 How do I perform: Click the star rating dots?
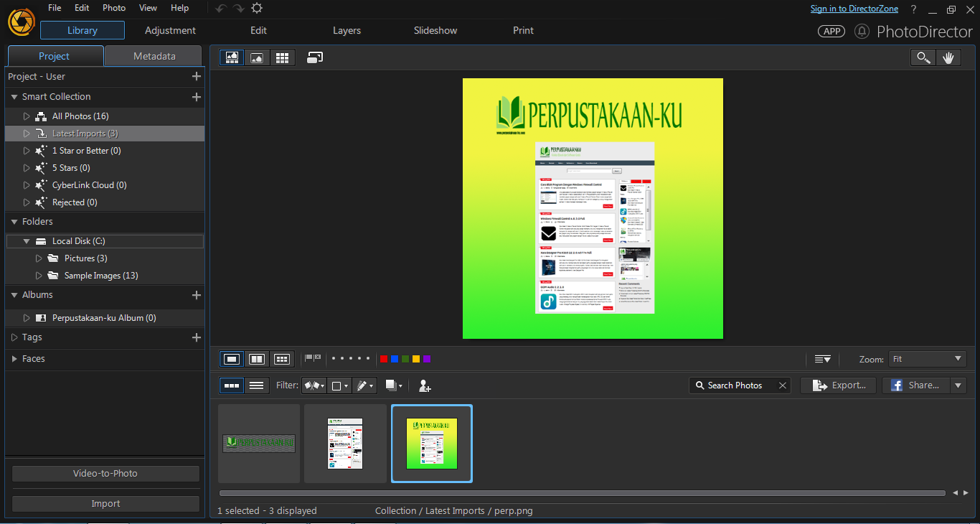tap(351, 358)
